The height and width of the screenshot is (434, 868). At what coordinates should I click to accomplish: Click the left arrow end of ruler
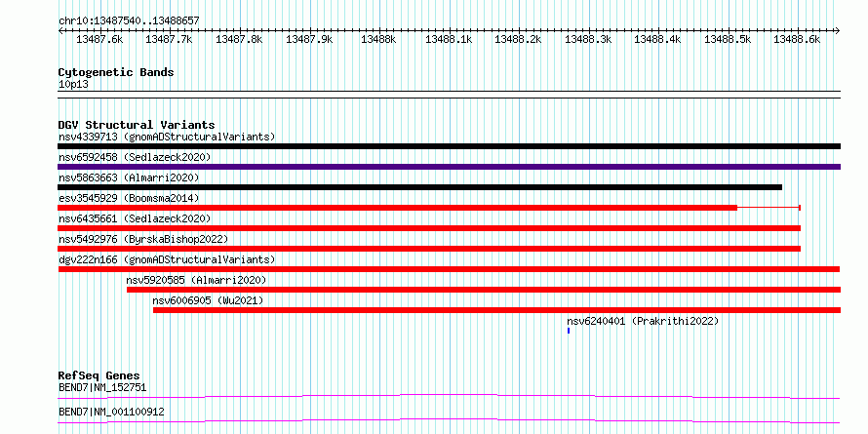click(x=60, y=30)
